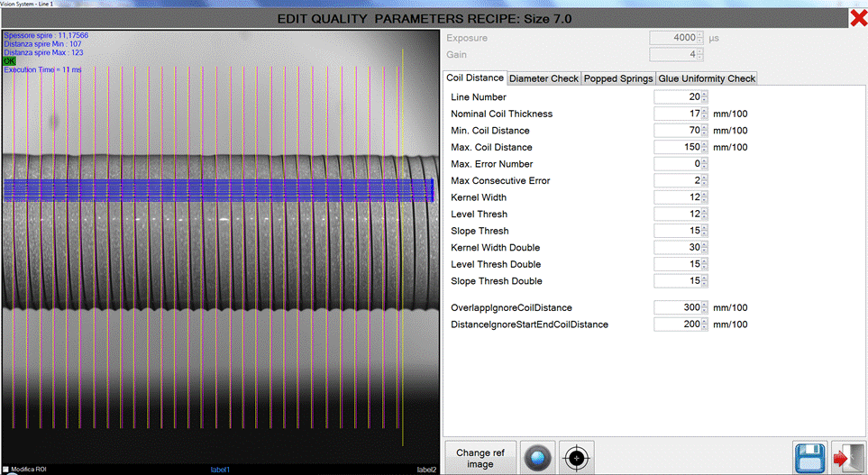Increase the Kernel Width Double stepper
This screenshot has width=868, height=475.
(704, 244)
